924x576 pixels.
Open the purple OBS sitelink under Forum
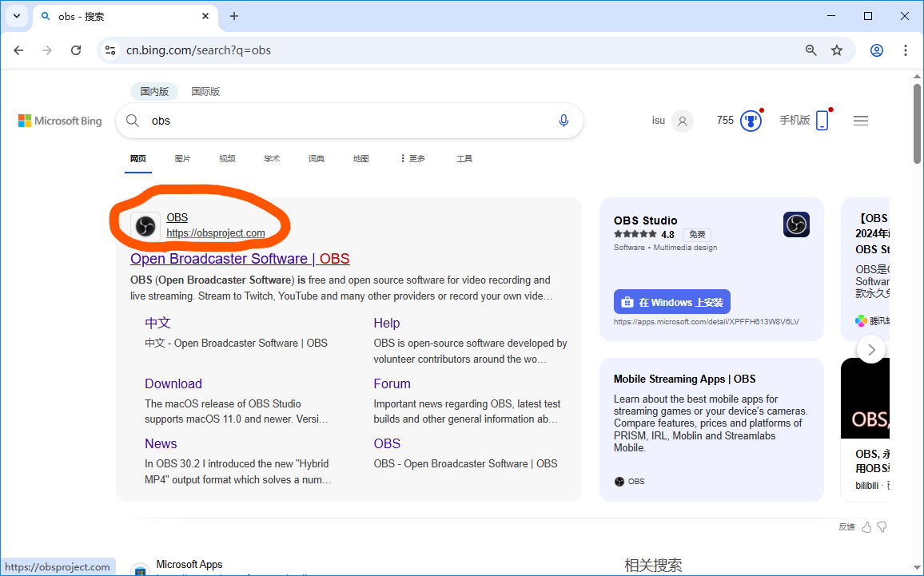387,443
